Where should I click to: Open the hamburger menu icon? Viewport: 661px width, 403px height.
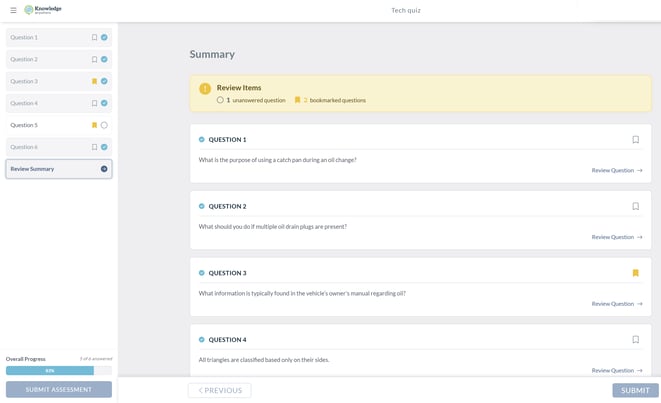13,10
